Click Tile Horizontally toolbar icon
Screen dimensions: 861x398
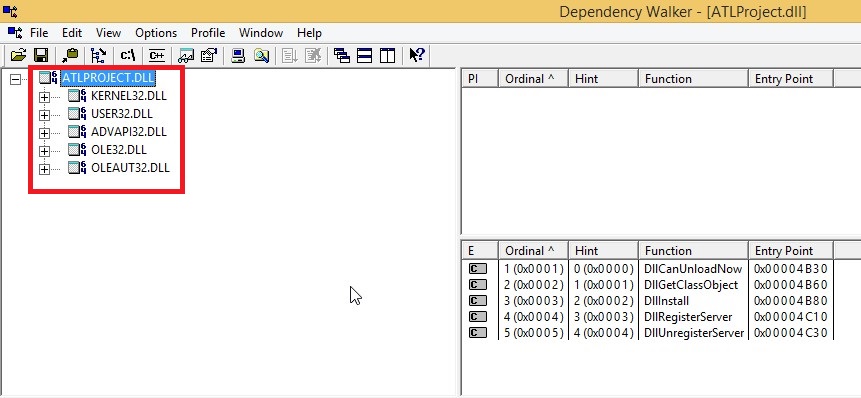(x=365, y=55)
